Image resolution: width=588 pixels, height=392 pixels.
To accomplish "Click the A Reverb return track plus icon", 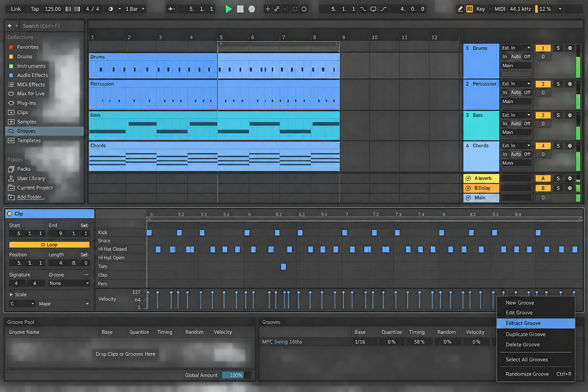I will [x=468, y=178].
